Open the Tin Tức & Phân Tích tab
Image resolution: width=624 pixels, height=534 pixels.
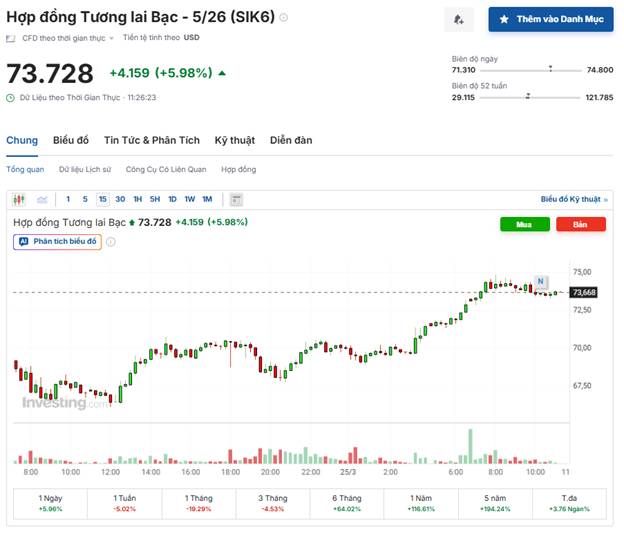tap(152, 140)
